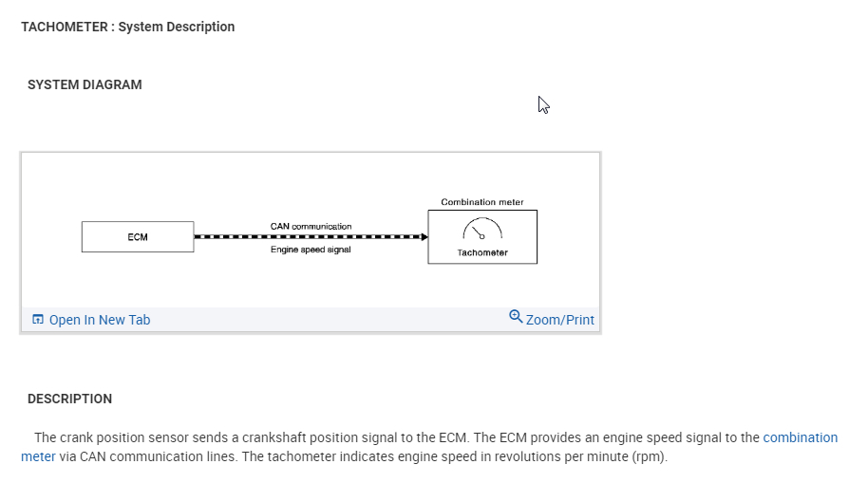Click the Engine speed signal label
868x483 pixels.
click(311, 249)
